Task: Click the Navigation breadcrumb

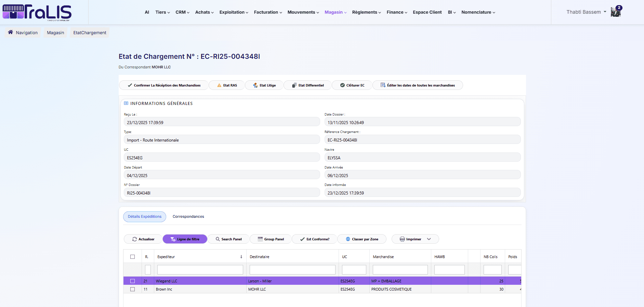Action: pos(23,32)
